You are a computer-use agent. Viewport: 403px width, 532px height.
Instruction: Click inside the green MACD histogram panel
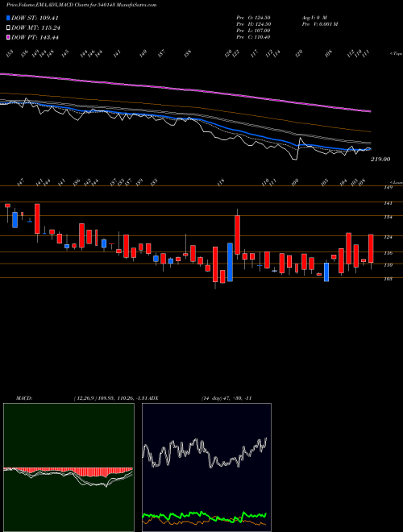[x=69, y=468]
